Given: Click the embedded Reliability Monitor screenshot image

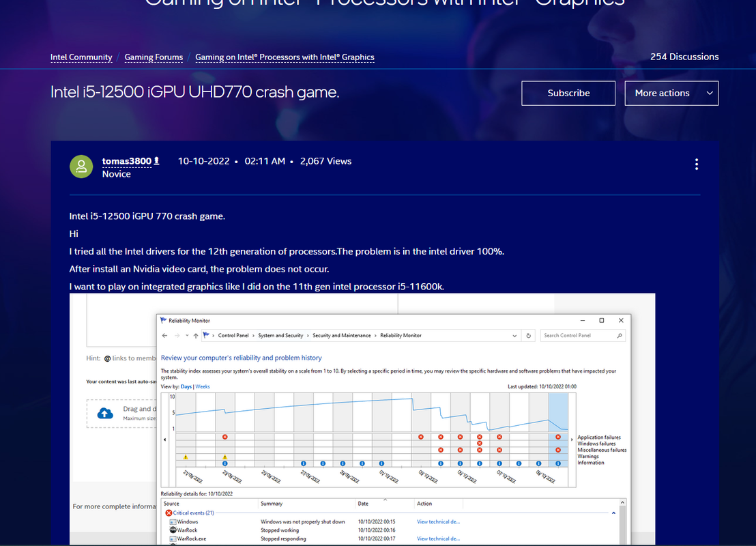Looking at the screenshot, I should tap(362, 418).
